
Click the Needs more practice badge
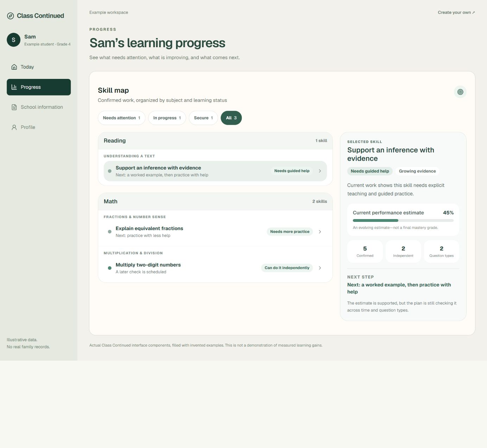(x=290, y=232)
